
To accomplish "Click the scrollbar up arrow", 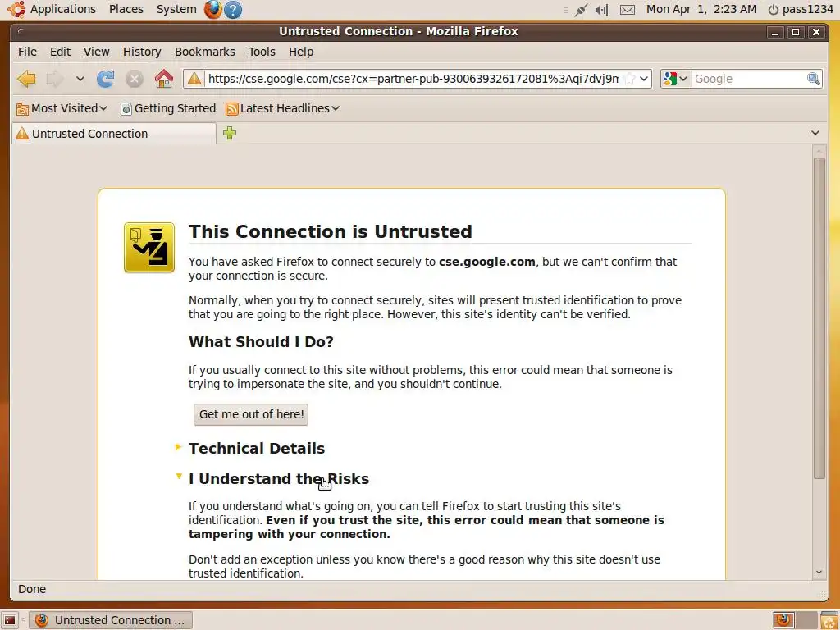I will 819,151.
